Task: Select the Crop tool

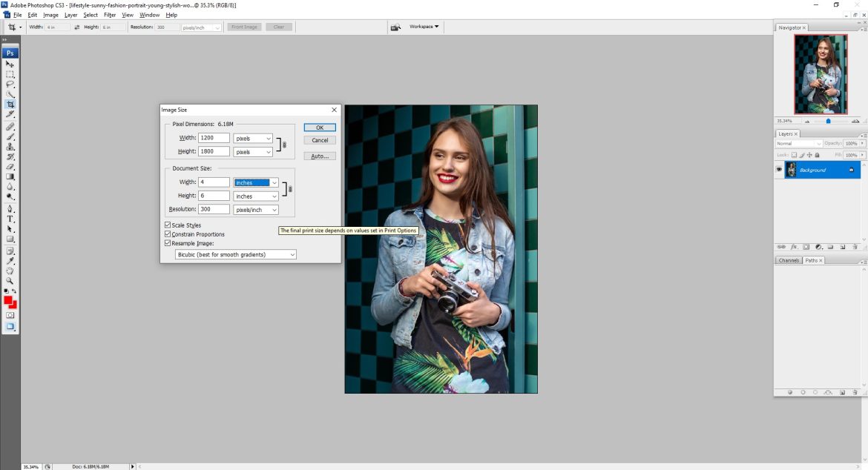Action: [10, 103]
